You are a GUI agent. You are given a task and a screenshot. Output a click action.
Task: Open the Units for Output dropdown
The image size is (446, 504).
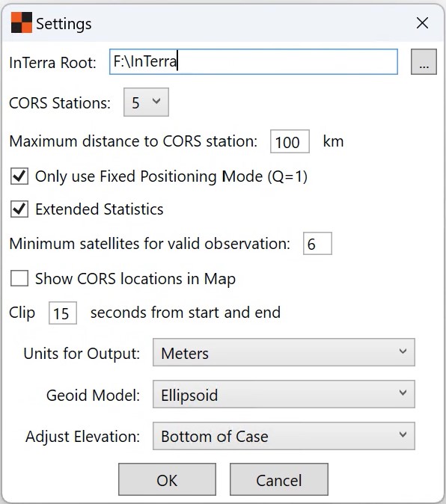point(284,352)
